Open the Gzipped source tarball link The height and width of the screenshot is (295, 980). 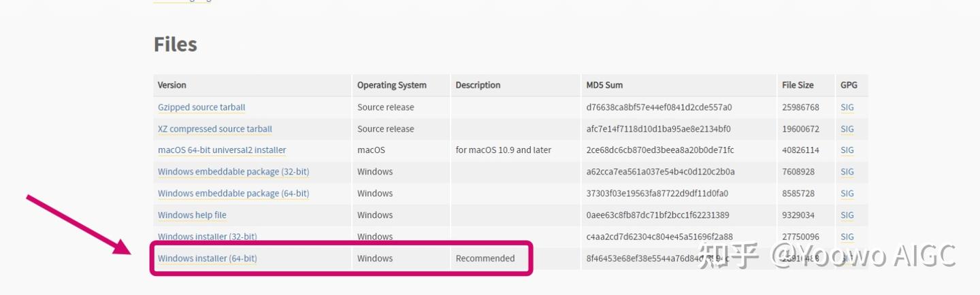(x=201, y=107)
